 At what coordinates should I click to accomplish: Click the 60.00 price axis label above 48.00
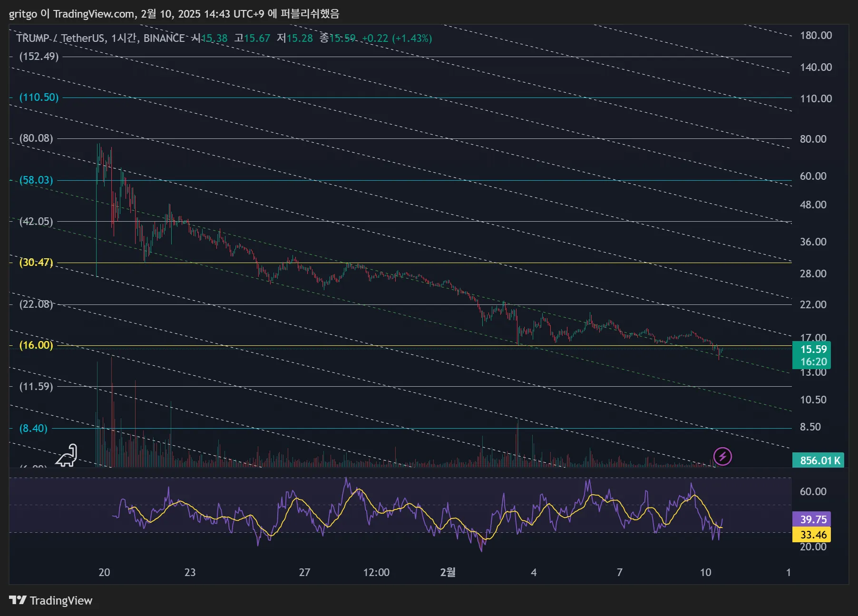tap(813, 176)
